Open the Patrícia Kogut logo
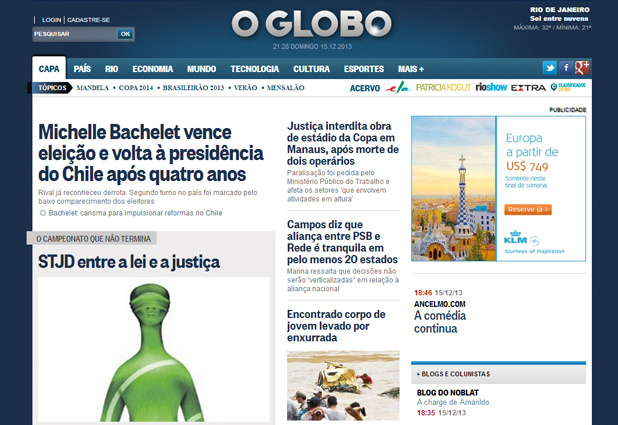The width and height of the screenshot is (618, 425). tap(441, 88)
